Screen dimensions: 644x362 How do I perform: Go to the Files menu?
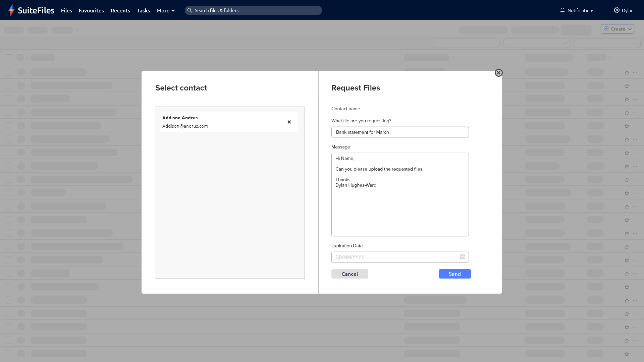(66, 10)
